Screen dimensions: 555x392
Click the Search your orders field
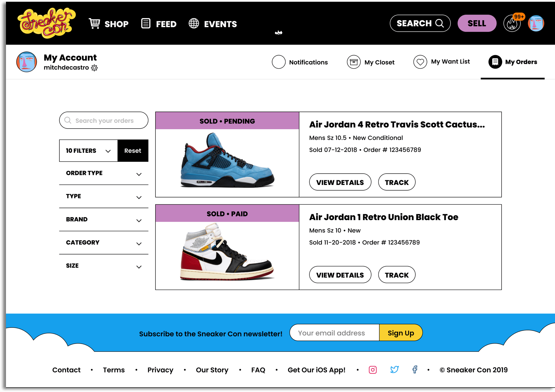point(104,121)
